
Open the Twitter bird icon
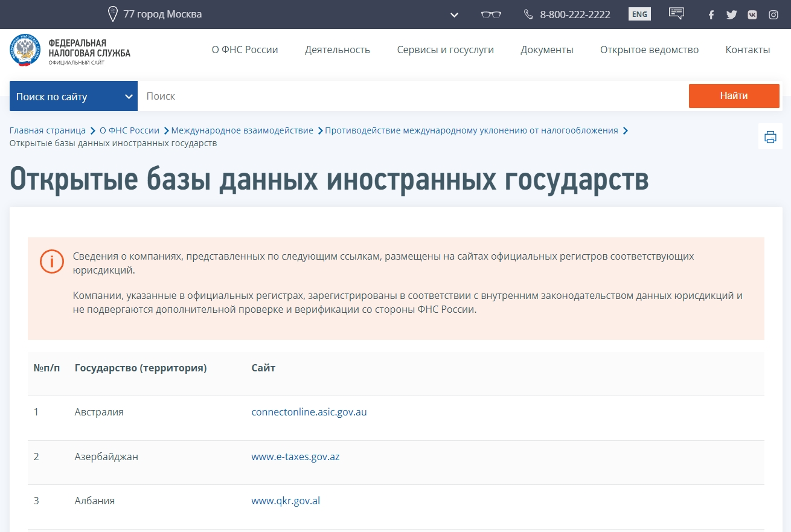(x=732, y=14)
